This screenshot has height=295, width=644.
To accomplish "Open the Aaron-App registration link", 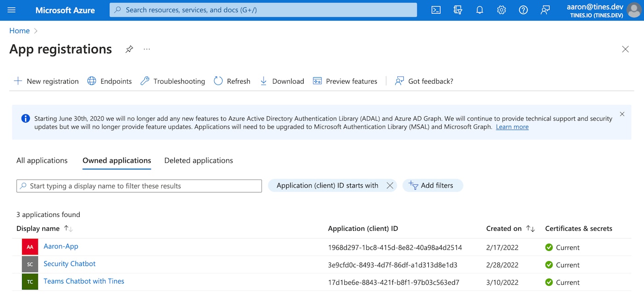I will point(61,246).
